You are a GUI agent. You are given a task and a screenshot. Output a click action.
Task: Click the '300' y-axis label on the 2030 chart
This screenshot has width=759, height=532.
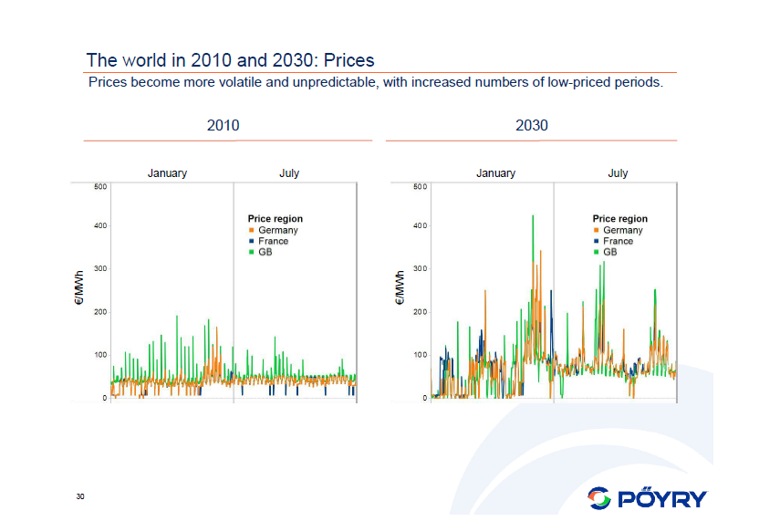[x=421, y=268]
